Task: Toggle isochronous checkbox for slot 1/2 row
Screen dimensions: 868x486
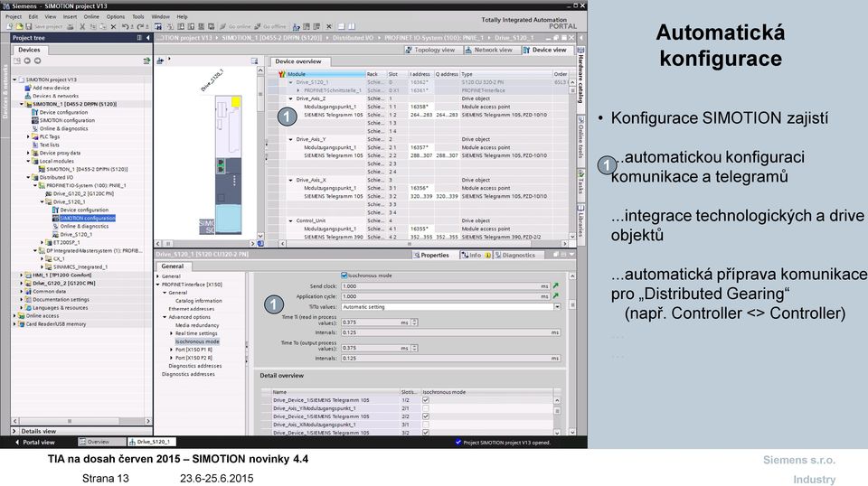Action: (x=426, y=400)
